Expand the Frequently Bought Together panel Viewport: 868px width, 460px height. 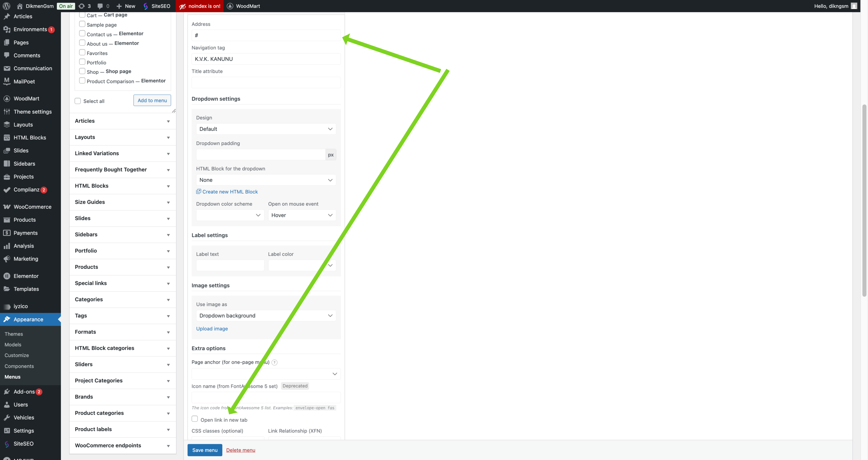tap(123, 170)
